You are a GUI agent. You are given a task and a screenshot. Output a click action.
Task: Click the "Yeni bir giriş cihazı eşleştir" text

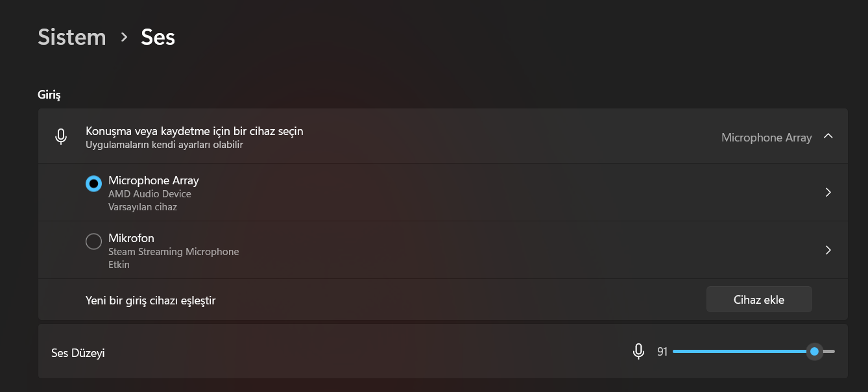tap(151, 300)
